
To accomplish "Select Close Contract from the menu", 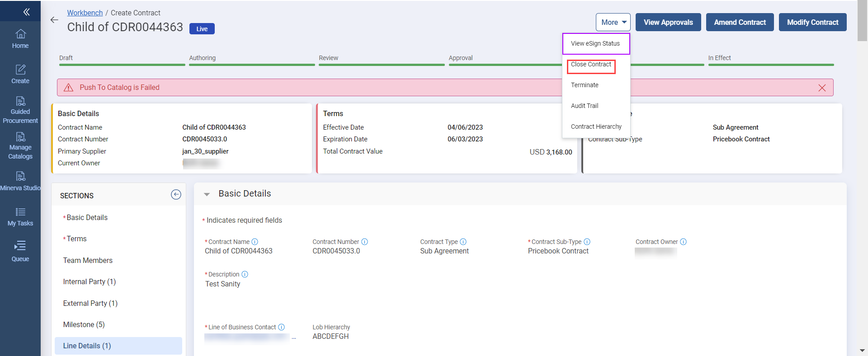I will pyautogui.click(x=591, y=65).
